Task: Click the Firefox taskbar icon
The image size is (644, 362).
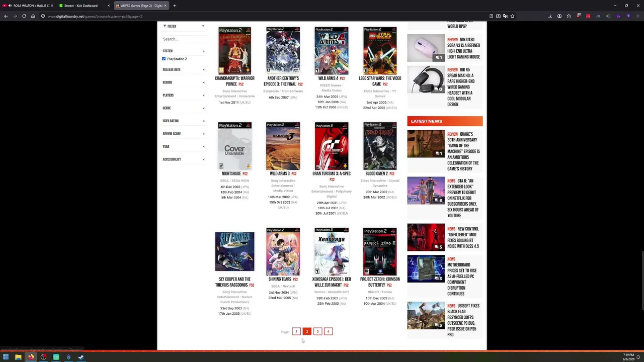Action: [x=31, y=357]
